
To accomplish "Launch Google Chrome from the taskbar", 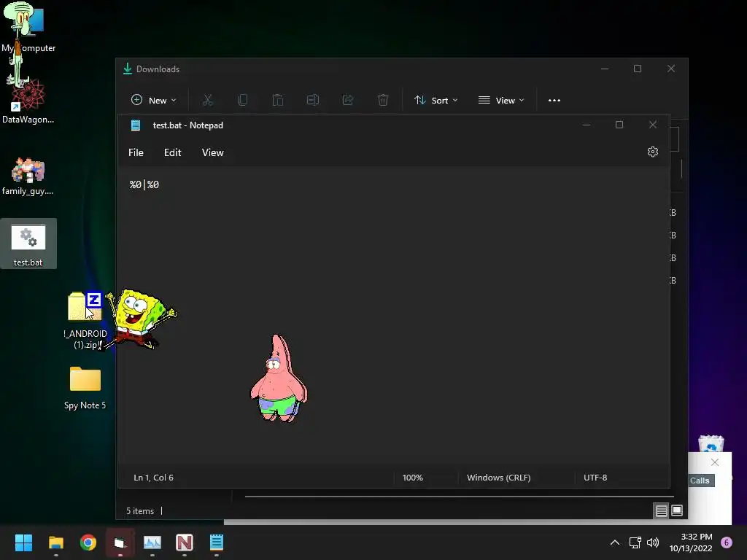I will [x=88, y=542].
